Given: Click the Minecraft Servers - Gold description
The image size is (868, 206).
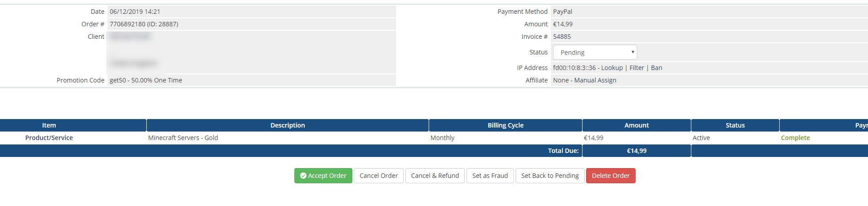Looking at the screenshot, I should point(183,138).
